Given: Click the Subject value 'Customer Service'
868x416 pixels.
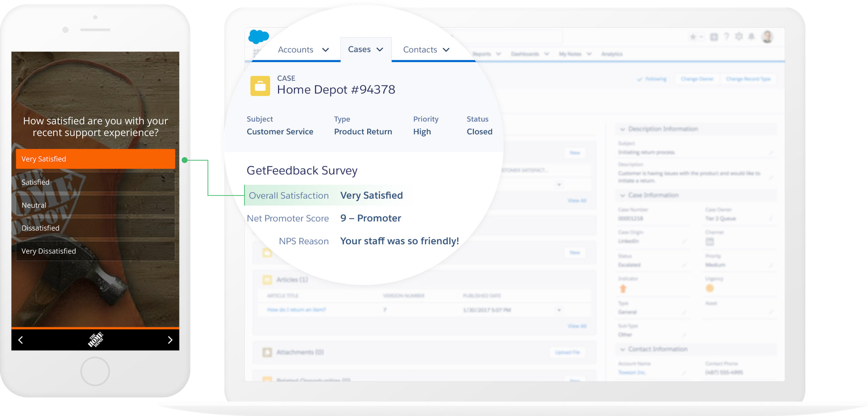Looking at the screenshot, I should 280,132.
